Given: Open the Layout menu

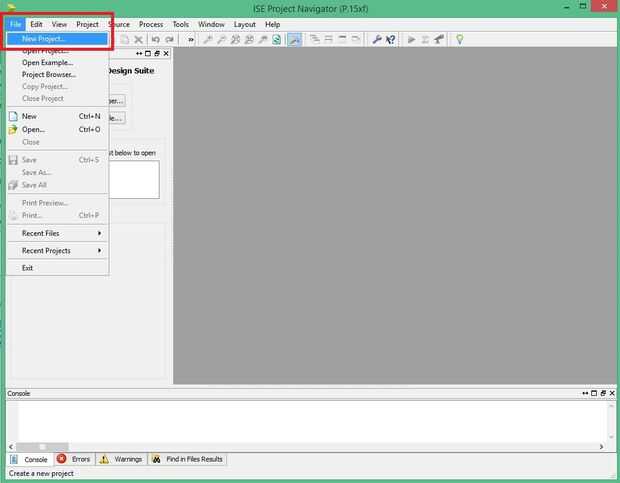Looking at the screenshot, I should (x=244, y=25).
